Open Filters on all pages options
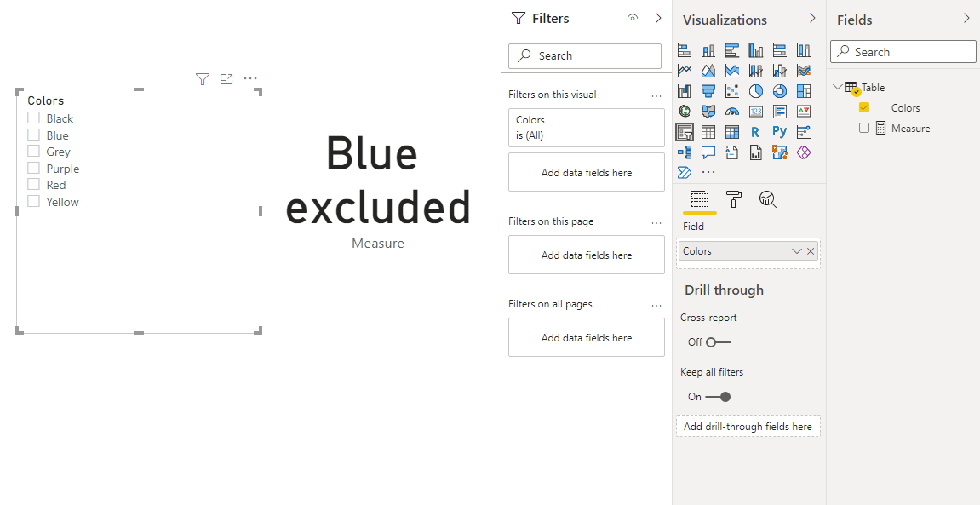The height and width of the screenshot is (505, 980). click(x=656, y=306)
